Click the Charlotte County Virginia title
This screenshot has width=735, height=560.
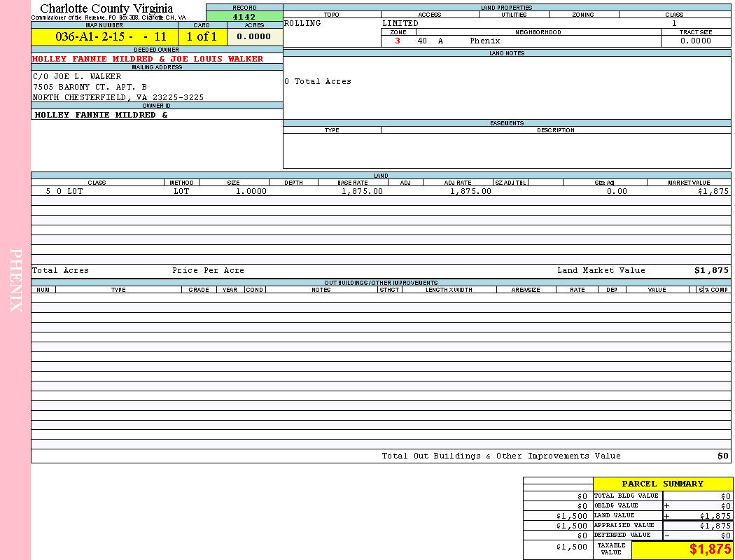point(106,8)
